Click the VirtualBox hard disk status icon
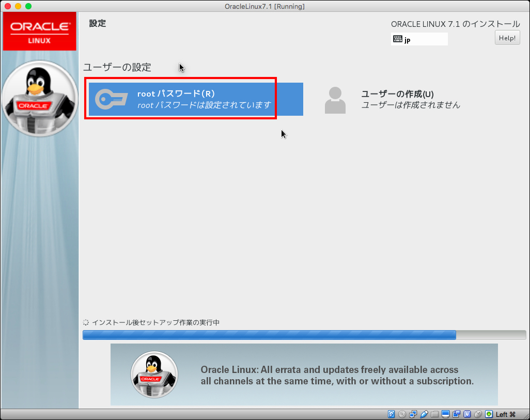 392,414
